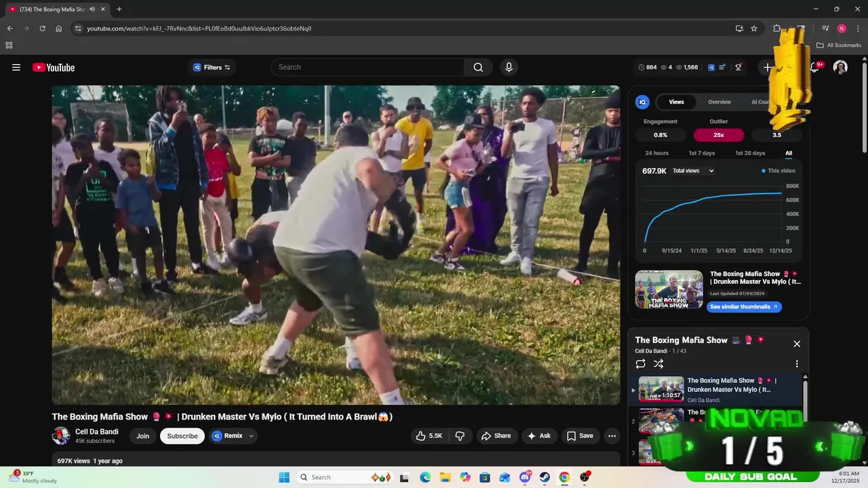Play the first playlist video thumbnail
The height and width of the screenshot is (488, 868).
click(x=661, y=389)
